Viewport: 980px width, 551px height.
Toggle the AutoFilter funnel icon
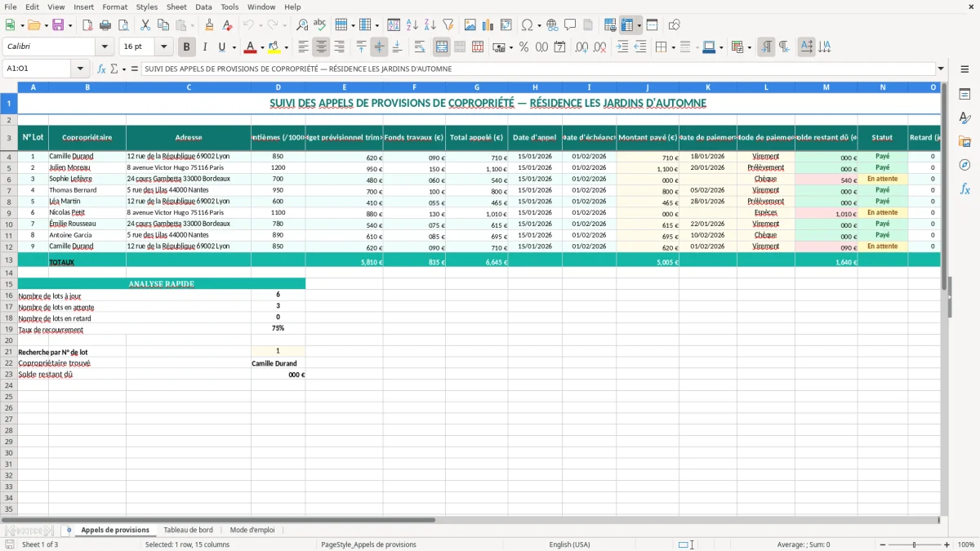click(448, 25)
